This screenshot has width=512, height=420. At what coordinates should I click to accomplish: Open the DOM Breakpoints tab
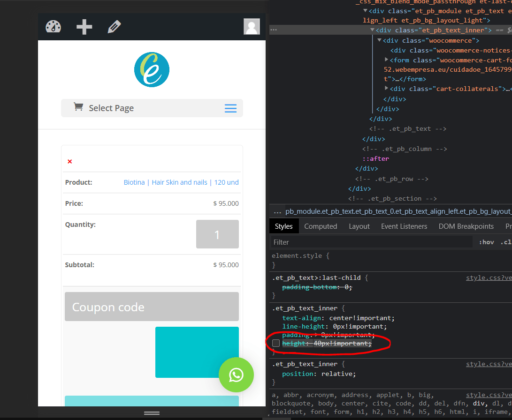pos(466,226)
